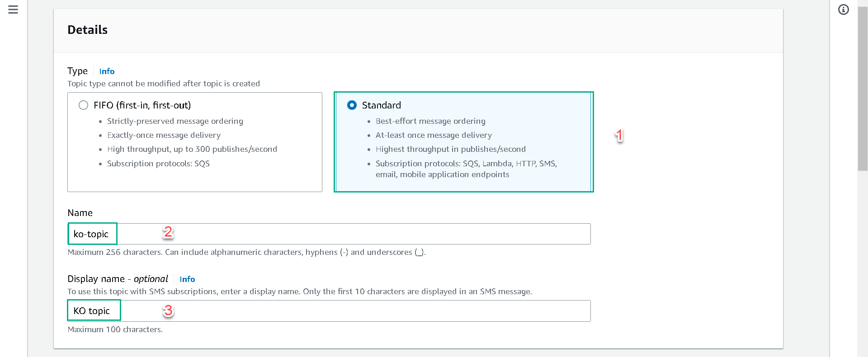
Task: Open the info help panel icon
Action: 843,9
